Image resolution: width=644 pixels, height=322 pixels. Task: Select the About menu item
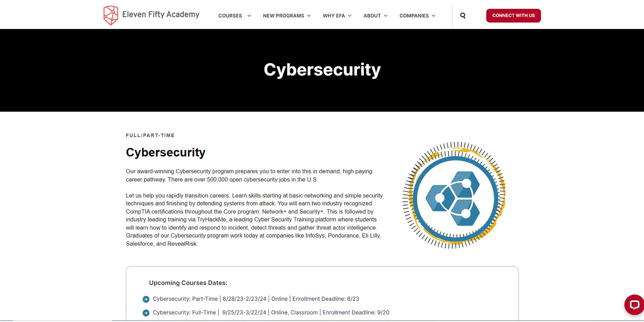pyautogui.click(x=372, y=16)
